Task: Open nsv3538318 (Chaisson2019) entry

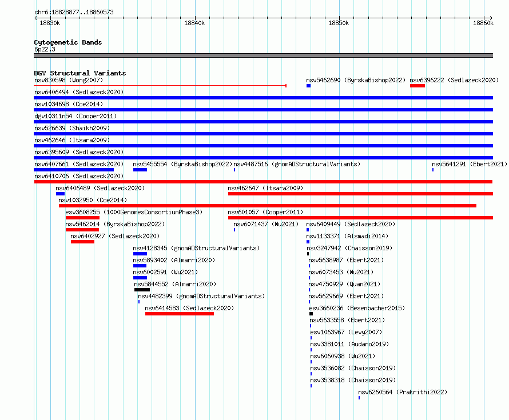Action: pos(353,380)
